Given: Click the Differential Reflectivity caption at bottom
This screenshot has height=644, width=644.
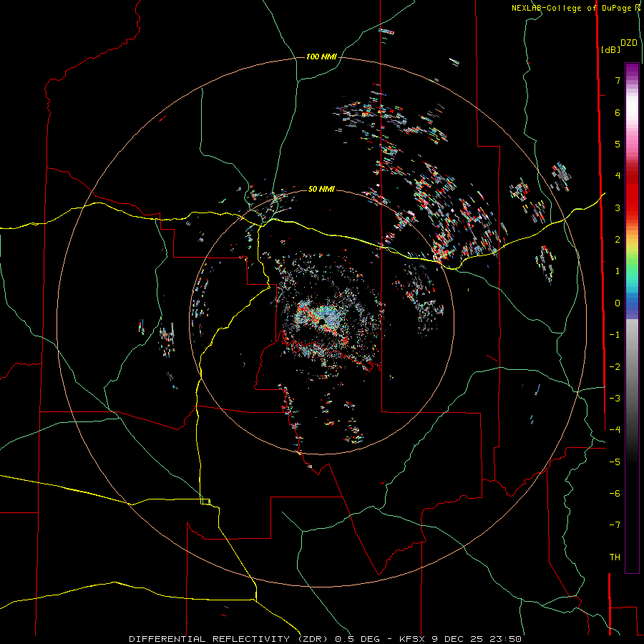Looking at the screenshot, I should tap(326, 639).
